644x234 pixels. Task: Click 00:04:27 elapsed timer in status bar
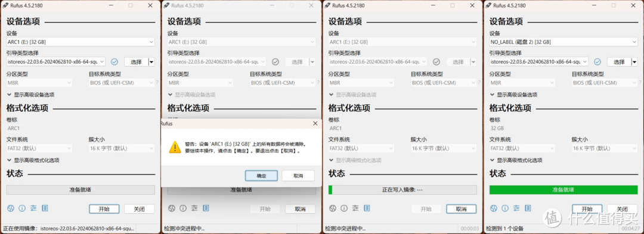pyautogui.click(x=630, y=228)
